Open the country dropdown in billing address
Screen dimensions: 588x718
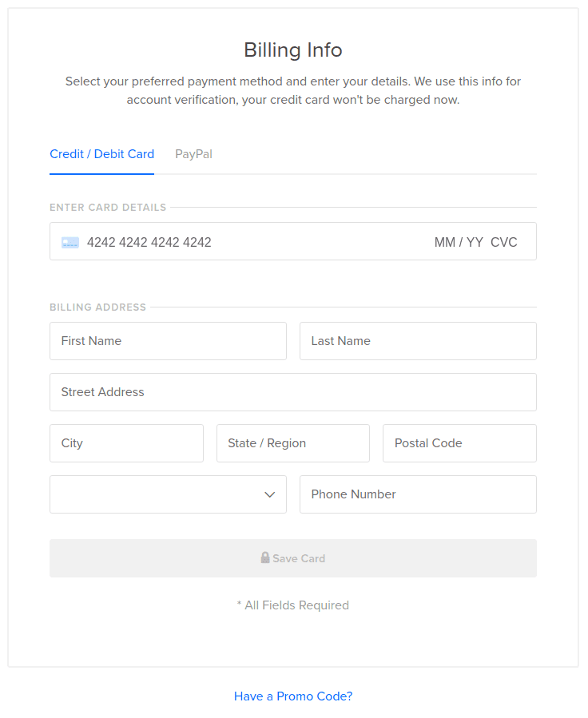[168, 494]
